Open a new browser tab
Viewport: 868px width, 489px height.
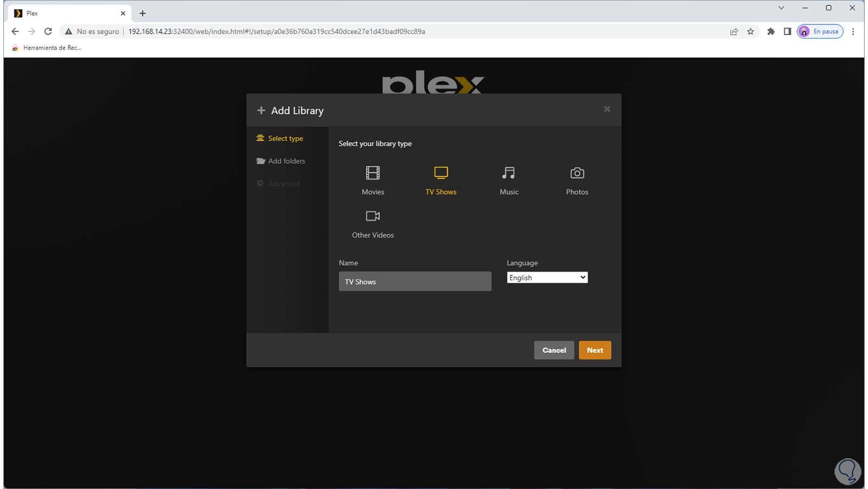(142, 13)
